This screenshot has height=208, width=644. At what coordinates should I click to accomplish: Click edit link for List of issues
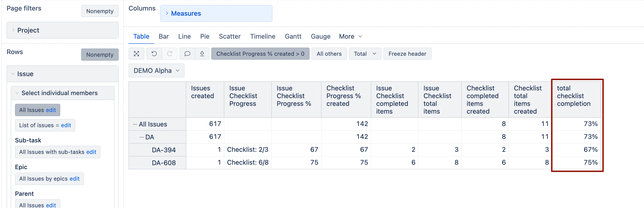(66, 125)
